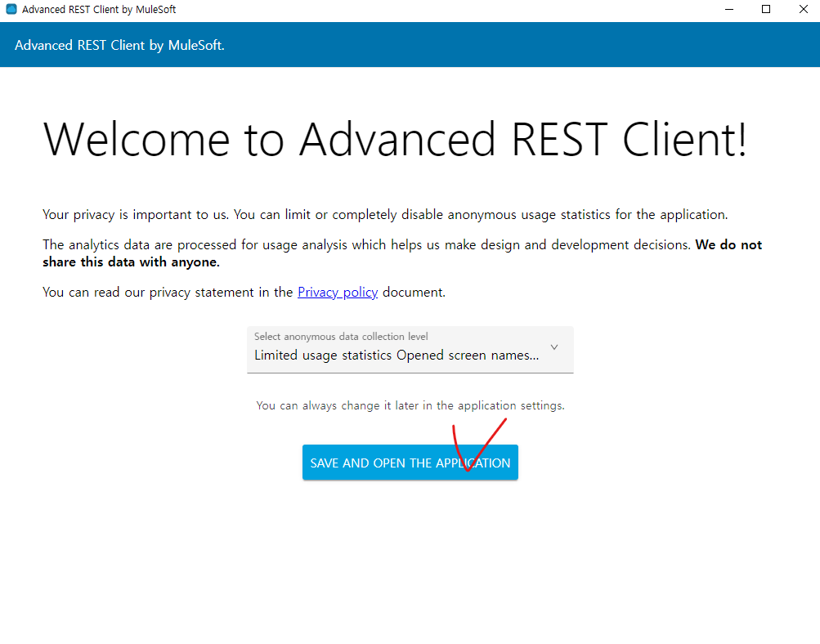820x644 pixels.
Task: Click the Save and Open the Application button
Action: (x=410, y=463)
